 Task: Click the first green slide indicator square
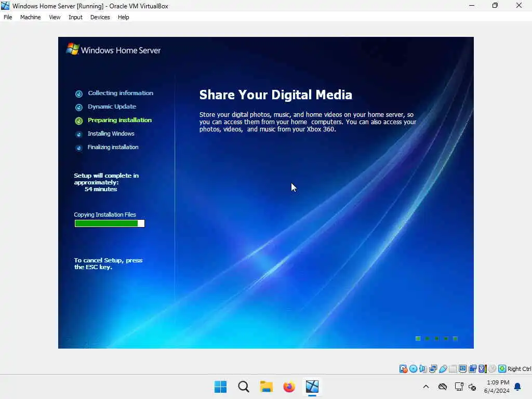point(418,338)
